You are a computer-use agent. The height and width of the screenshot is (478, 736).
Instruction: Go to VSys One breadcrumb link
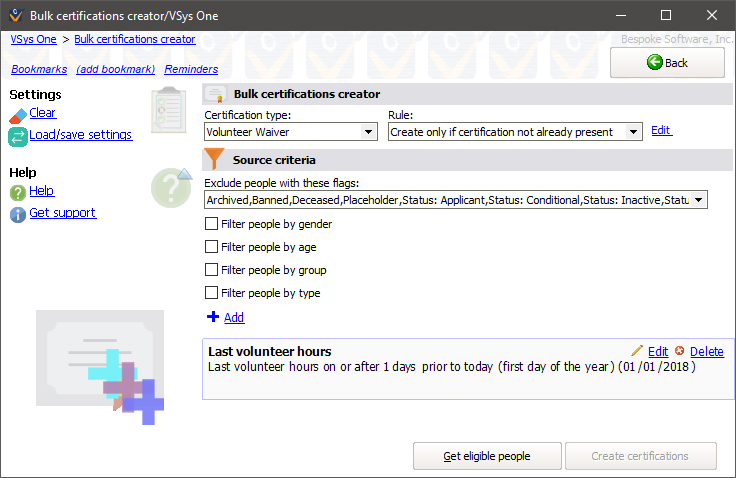[33, 39]
